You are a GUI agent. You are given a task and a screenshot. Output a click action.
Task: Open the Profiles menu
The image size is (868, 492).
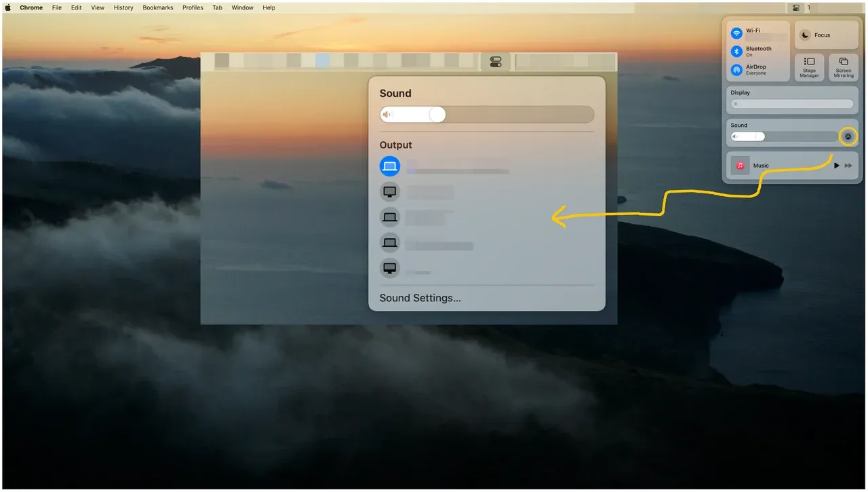tap(193, 7)
